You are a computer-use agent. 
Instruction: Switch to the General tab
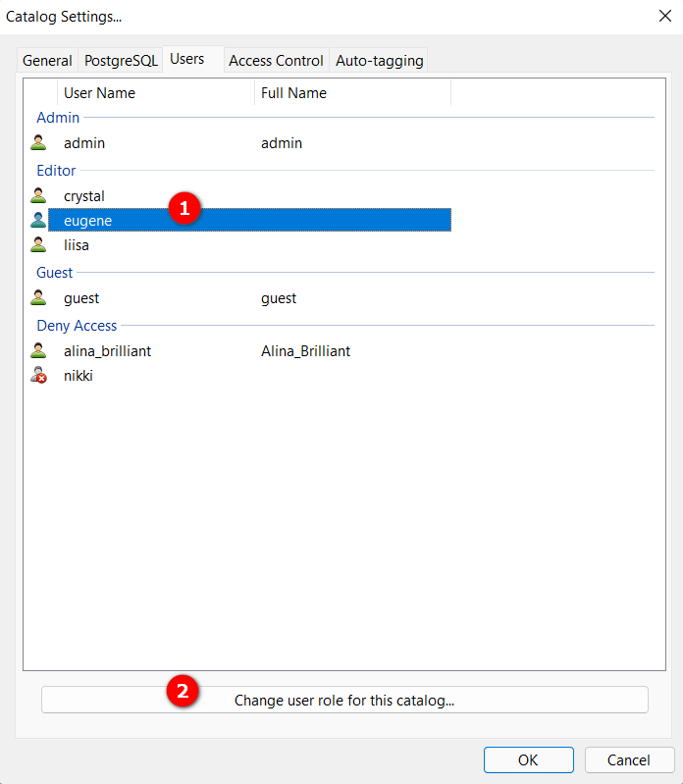47,61
